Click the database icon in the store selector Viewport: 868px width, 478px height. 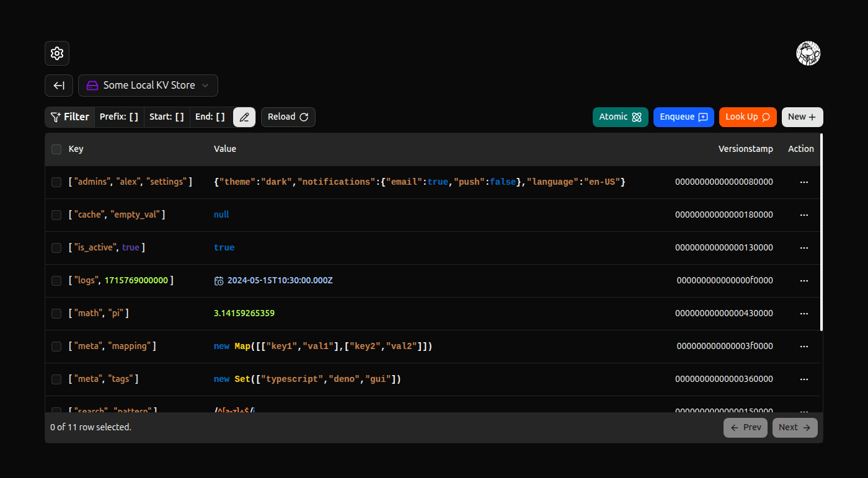[92, 85]
